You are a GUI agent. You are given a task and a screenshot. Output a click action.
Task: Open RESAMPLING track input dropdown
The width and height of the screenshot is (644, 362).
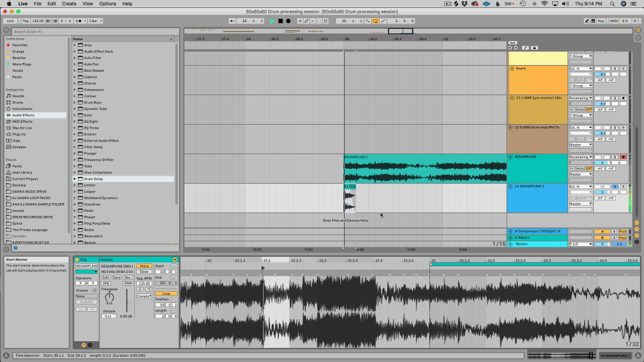(x=580, y=157)
